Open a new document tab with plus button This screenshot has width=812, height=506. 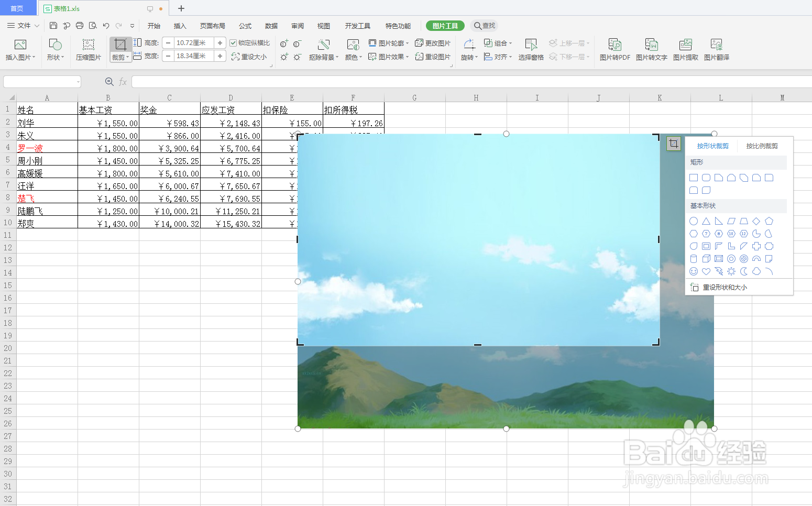pos(181,8)
